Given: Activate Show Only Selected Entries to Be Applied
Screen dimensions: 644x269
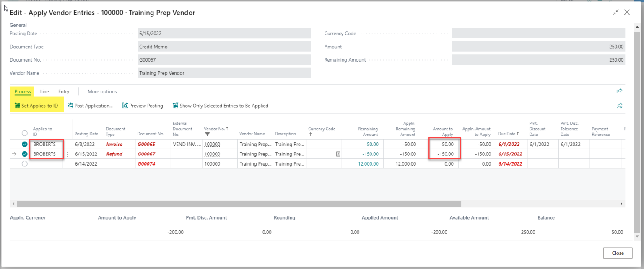Looking at the screenshot, I should coord(220,106).
